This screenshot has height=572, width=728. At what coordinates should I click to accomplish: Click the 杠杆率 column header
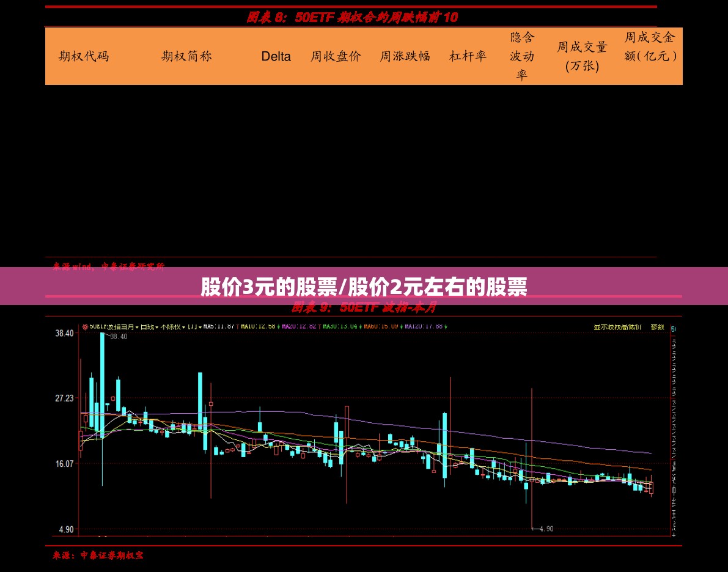coord(468,56)
